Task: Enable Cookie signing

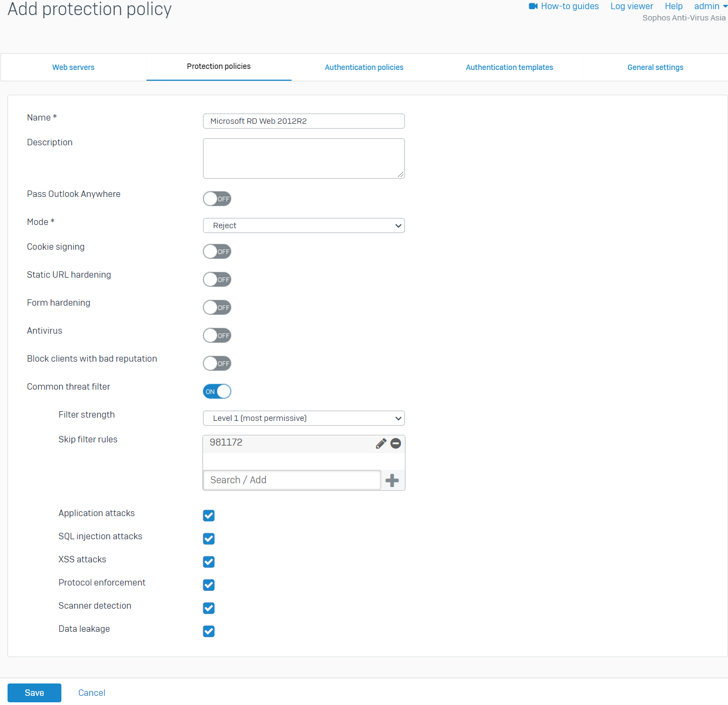Action: pos(216,251)
